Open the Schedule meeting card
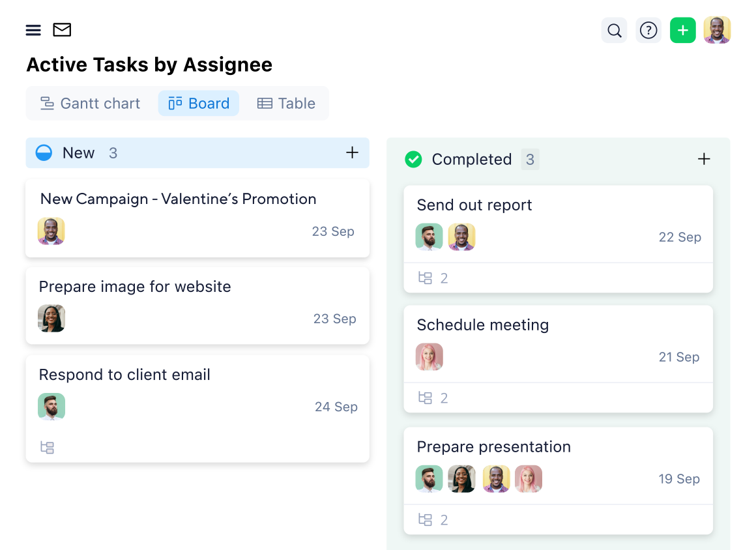The width and height of the screenshot is (756, 550). coord(559,358)
